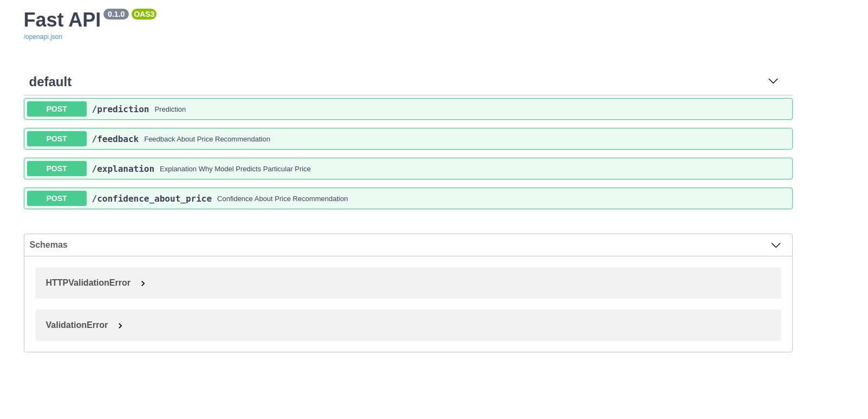Click 'Confidence About Price Recommendation' summary
The image size is (868, 419).
(x=282, y=199)
